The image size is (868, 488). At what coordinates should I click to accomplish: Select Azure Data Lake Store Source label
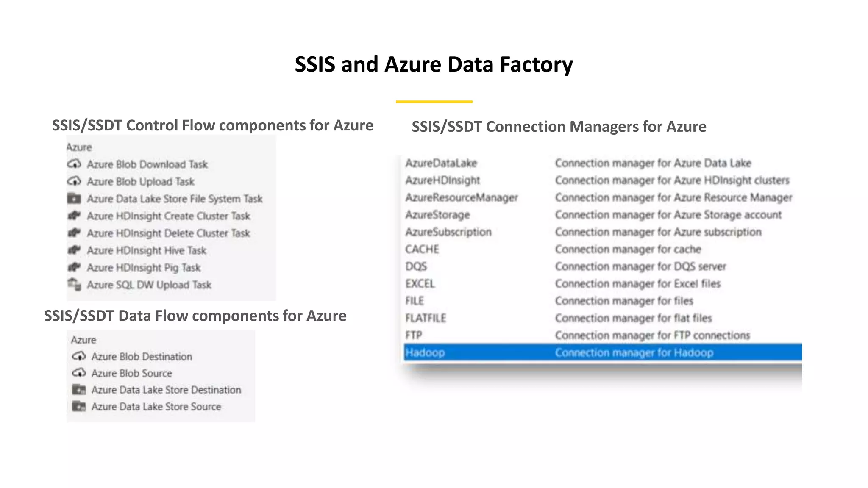click(x=156, y=407)
